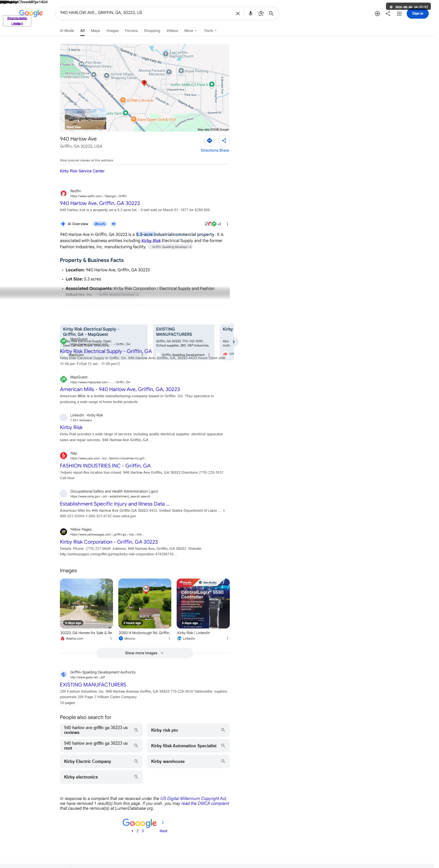Search 'Kirby Risk Automation Specialist' suggestion
The height and width of the screenshot is (868, 439).
pyautogui.click(x=188, y=746)
